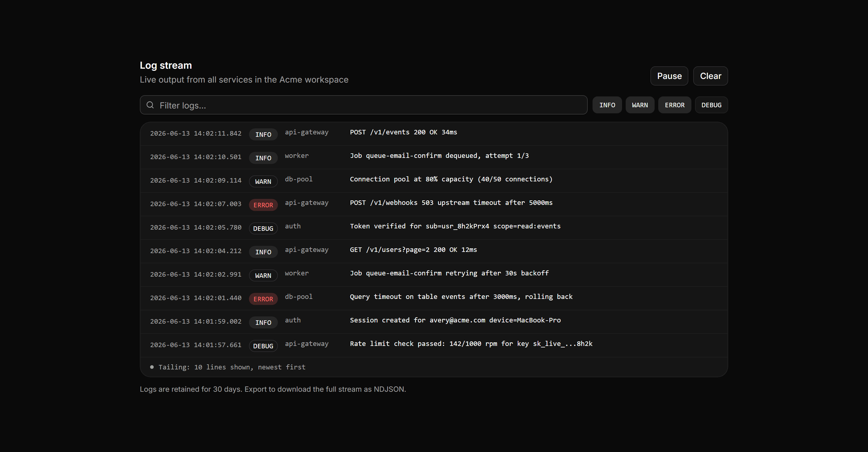Screen dimensions: 868x452
Task: Click timestamp 2026-06-13 14:02:10.501
Action: 196,157
